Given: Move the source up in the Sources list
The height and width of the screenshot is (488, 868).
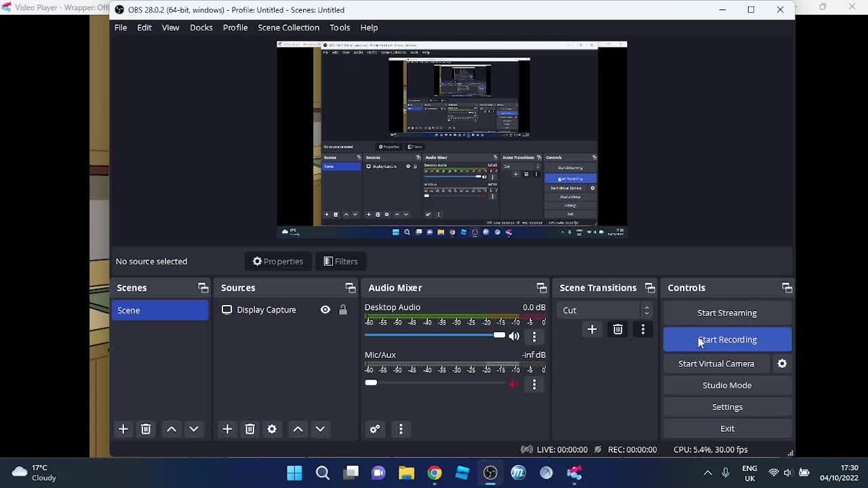Looking at the screenshot, I should 298,429.
